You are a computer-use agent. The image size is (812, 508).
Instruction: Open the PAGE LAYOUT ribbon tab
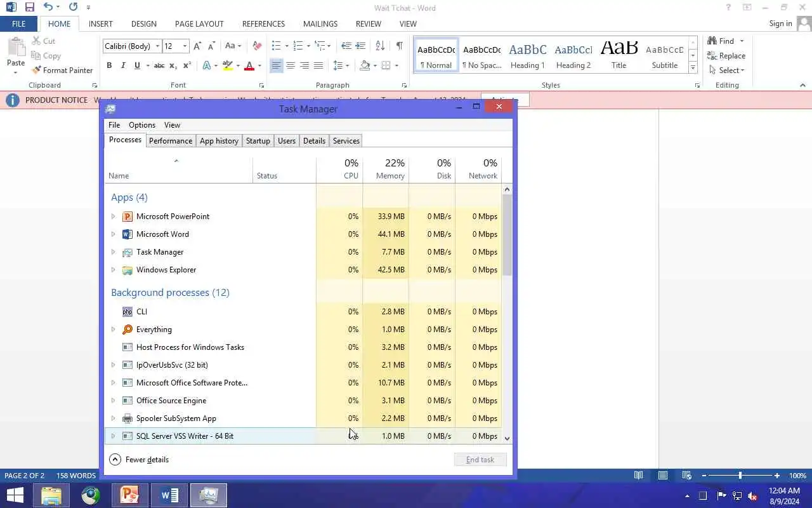[x=199, y=23]
